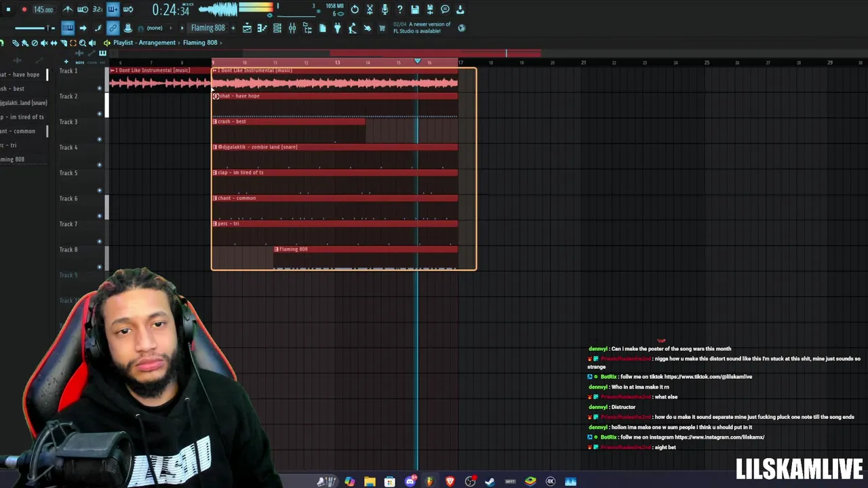Click the 'Playlist - Arrangement' breadcrumb
Viewport: 868px width, 488px height.
point(144,43)
